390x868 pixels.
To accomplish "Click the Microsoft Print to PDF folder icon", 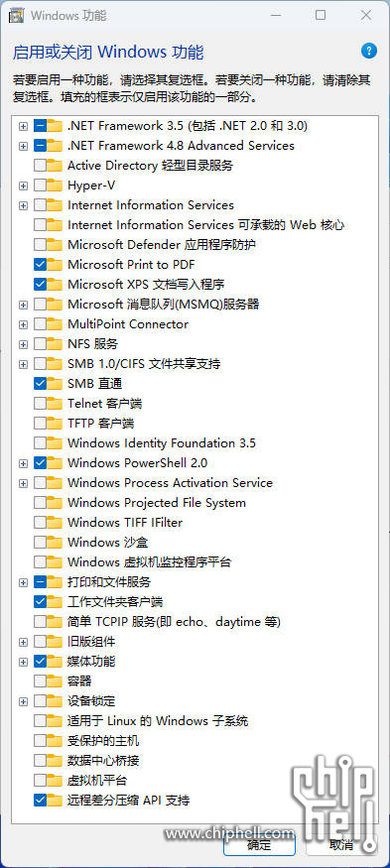I will 55,265.
